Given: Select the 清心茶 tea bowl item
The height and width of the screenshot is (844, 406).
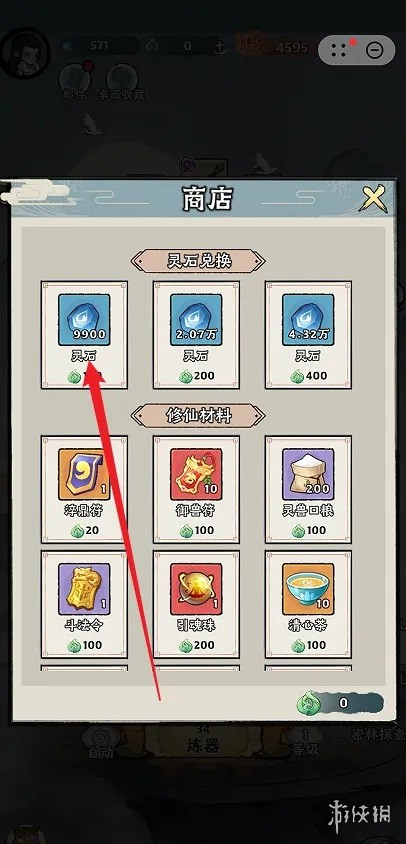Looking at the screenshot, I should [x=308, y=604].
